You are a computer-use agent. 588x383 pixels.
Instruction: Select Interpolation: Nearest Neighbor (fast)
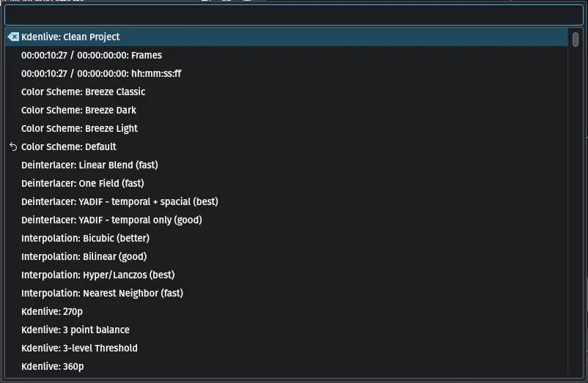tap(286, 294)
